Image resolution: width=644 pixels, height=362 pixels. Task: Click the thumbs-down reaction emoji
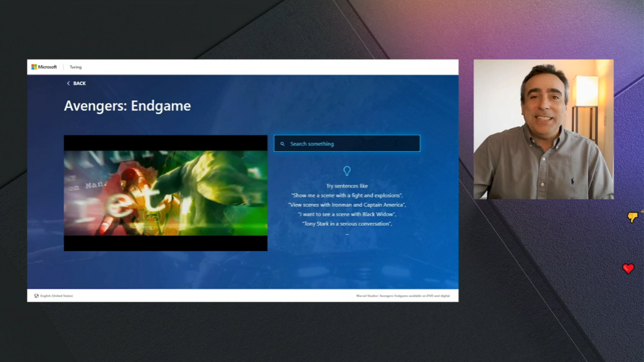point(633,216)
